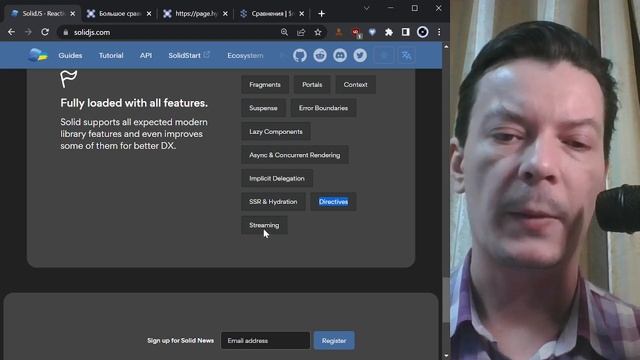Reload the solidjs.com page
Image resolution: width=640 pixels, height=360 pixels.
point(45,32)
